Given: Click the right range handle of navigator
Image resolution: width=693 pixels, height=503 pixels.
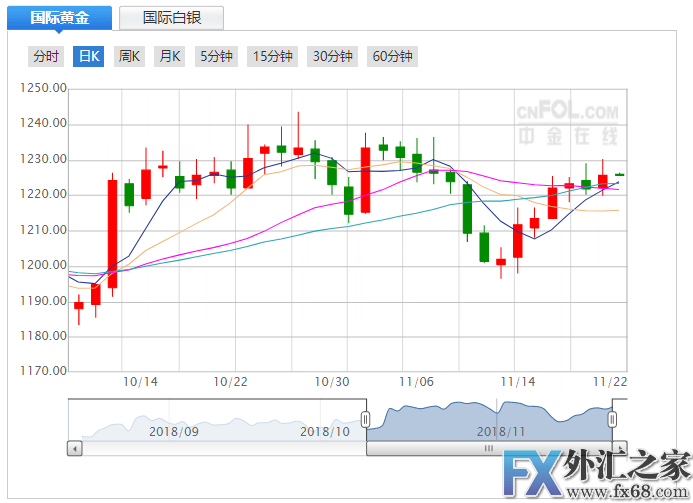Looking at the screenshot, I should coord(613,419).
